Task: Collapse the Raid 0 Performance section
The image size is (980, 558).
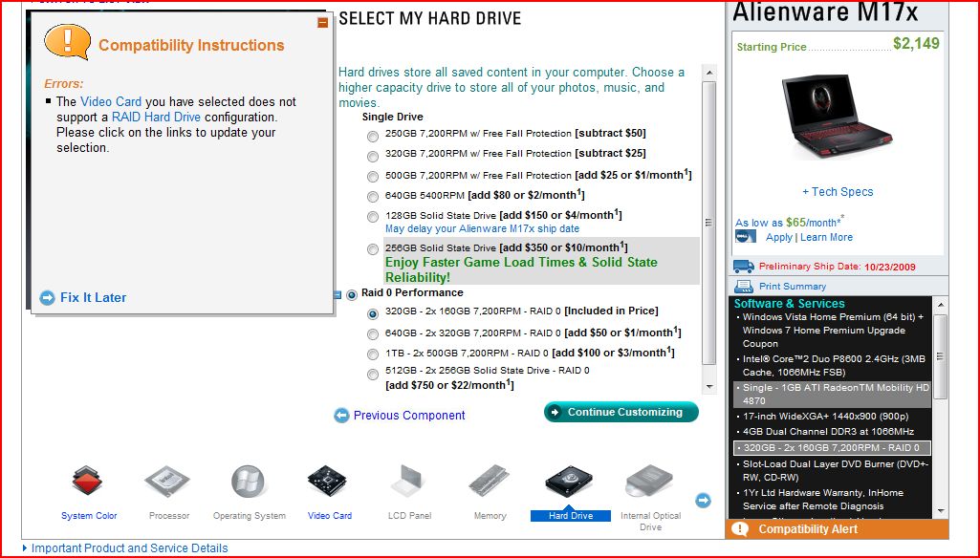Action: (x=338, y=295)
